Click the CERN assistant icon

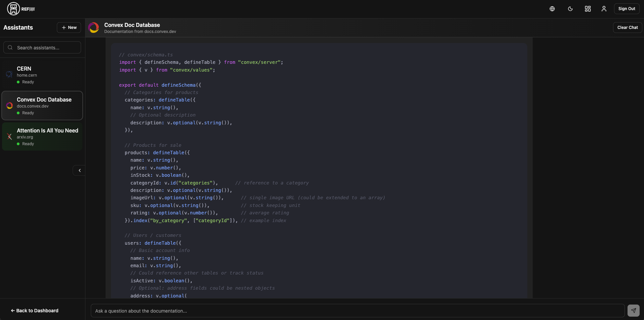[9, 75]
